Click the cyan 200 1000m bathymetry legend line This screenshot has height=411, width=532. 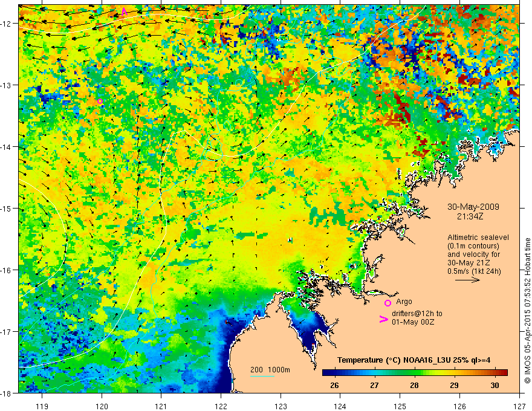tap(262, 376)
